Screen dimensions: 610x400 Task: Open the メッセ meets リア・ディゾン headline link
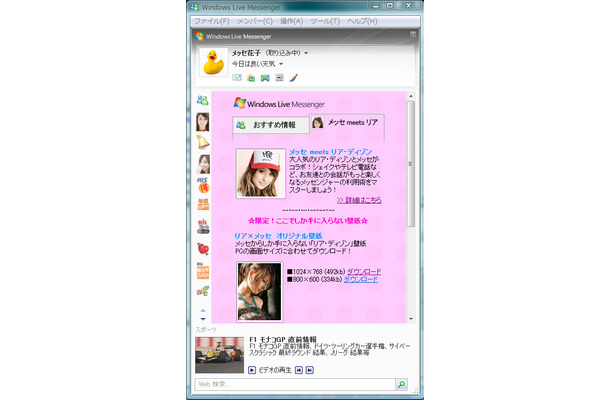tap(331, 152)
